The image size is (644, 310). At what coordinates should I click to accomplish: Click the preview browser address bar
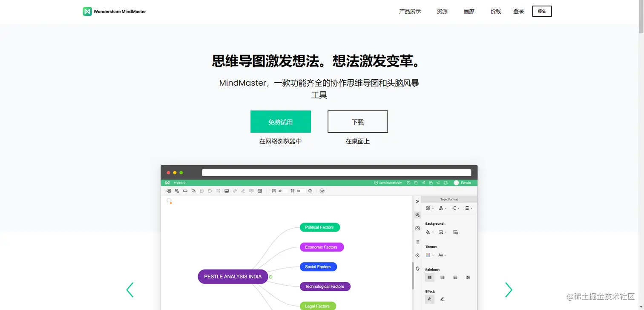point(336,173)
